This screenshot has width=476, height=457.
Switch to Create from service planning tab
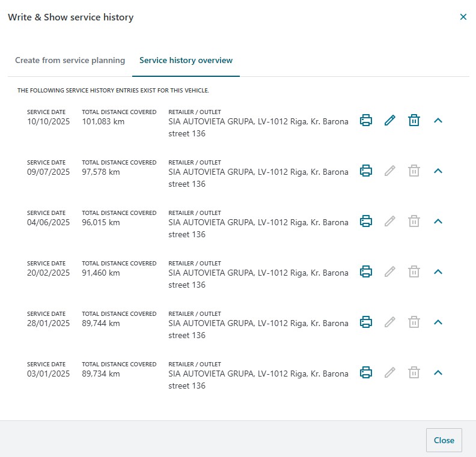coord(70,61)
